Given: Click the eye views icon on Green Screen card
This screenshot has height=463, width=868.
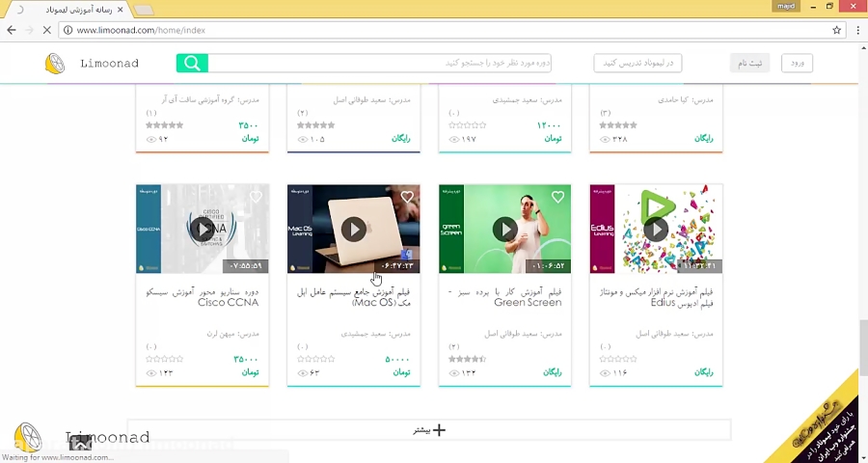Looking at the screenshot, I should coord(454,372).
